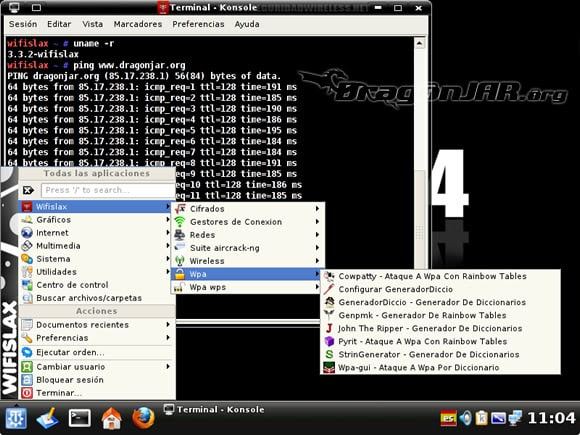580x435 pixels.
Task: Click the Internet globe icon
Action: tap(27, 233)
